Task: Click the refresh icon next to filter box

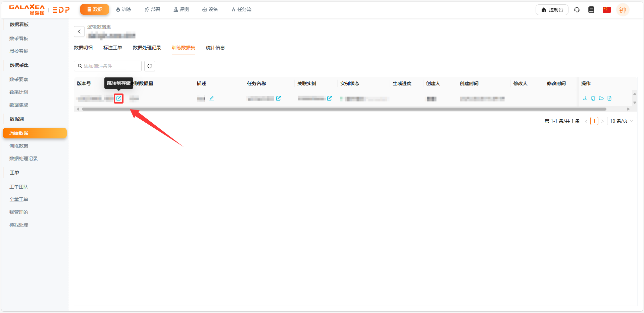Action: point(150,66)
